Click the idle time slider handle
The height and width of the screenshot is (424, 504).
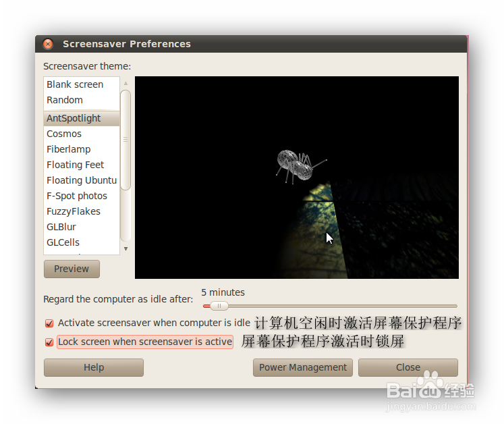point(219,306)
